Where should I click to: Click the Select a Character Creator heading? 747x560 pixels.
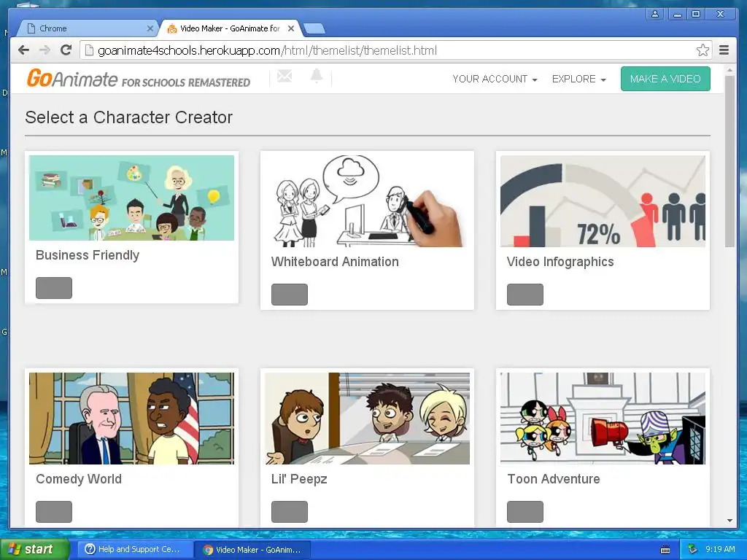[x=128, y=117]
